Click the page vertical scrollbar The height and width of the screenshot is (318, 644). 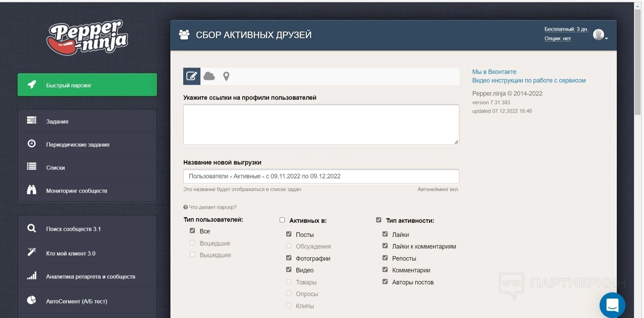pos(638,62)
